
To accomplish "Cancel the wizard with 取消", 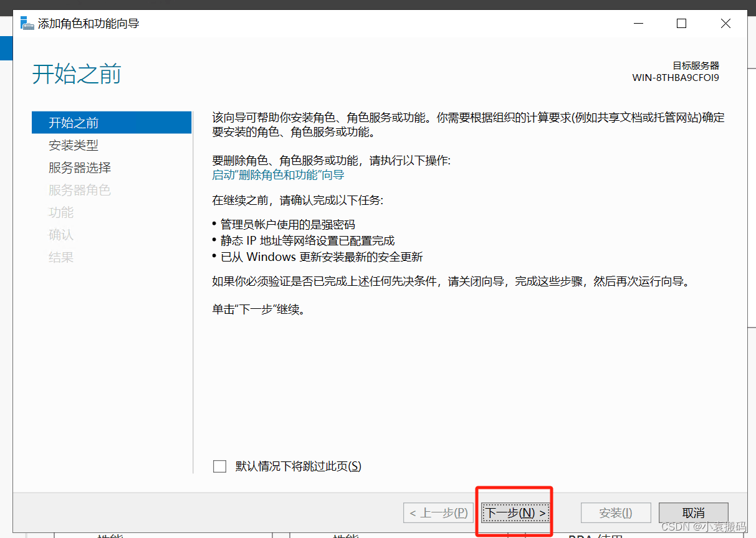I will [x=693, y=513].
